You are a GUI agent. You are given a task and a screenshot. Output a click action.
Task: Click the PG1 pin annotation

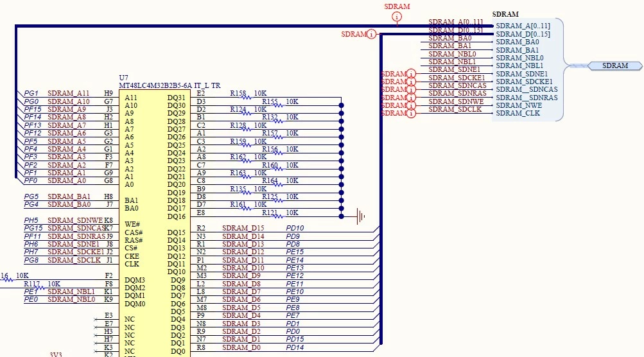point(31,93)
